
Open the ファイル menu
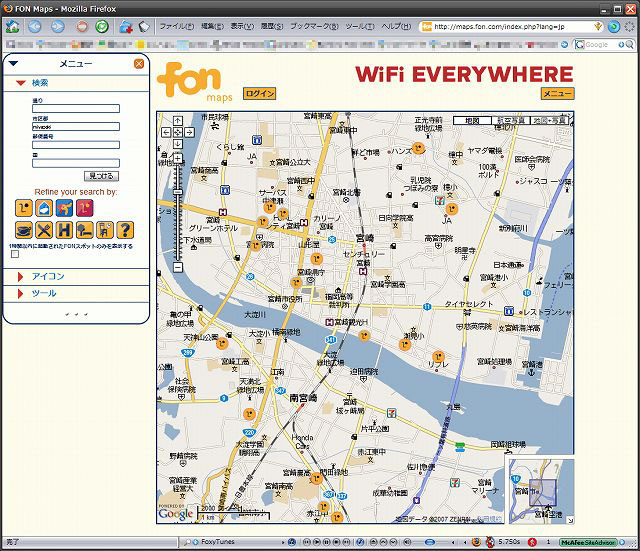coord(176,27)
